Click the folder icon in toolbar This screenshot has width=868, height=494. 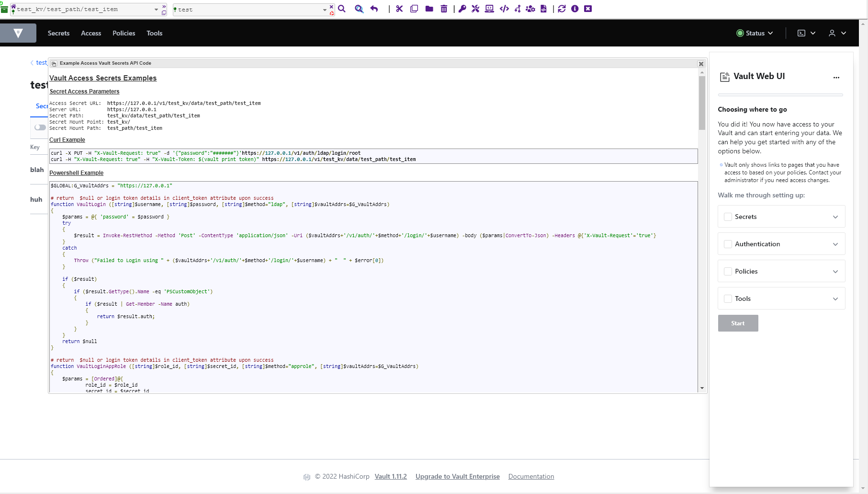(429, 9)
